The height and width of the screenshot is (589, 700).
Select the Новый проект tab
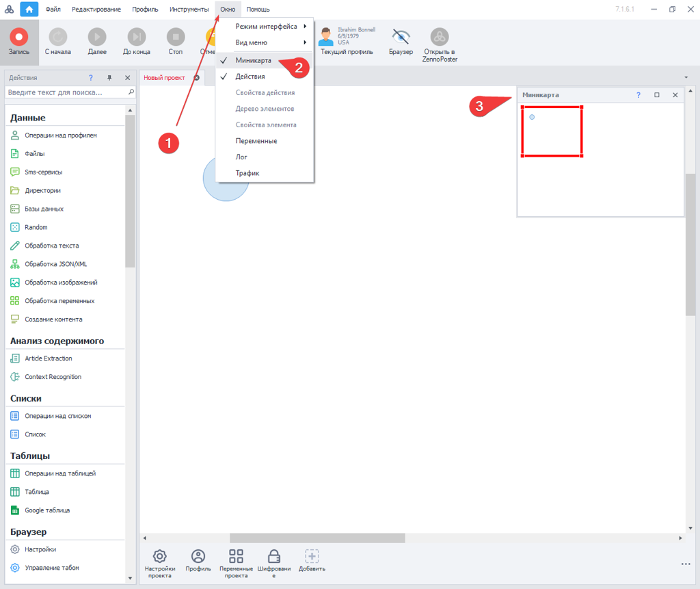click(164, 78)
